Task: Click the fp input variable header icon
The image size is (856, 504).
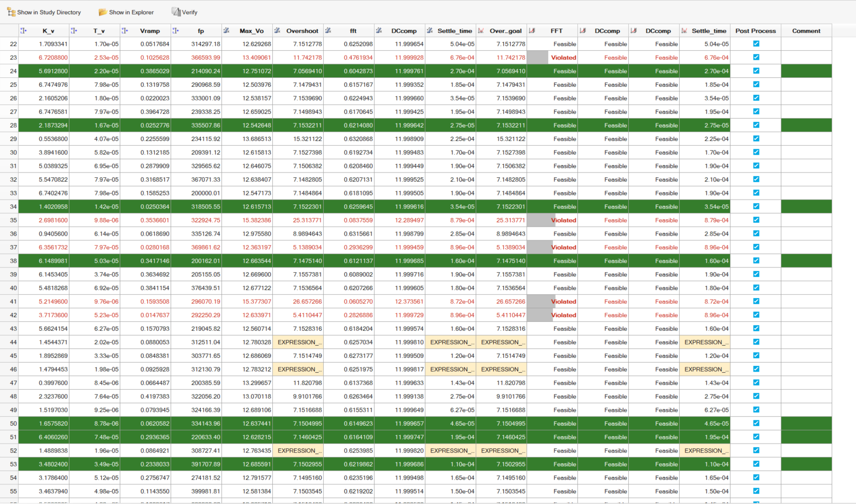Action: click(x=176, y=31)
